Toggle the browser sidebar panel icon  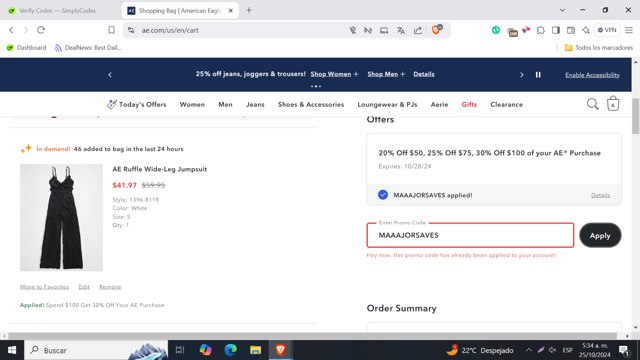556,30
